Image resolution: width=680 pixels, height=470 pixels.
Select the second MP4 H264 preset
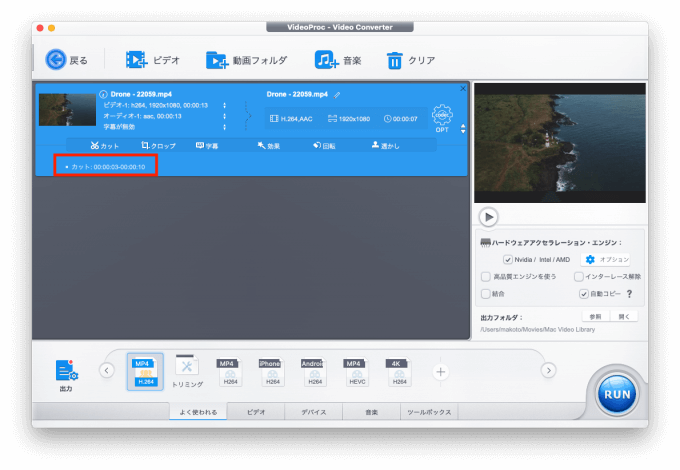click(x=229, y=372)
